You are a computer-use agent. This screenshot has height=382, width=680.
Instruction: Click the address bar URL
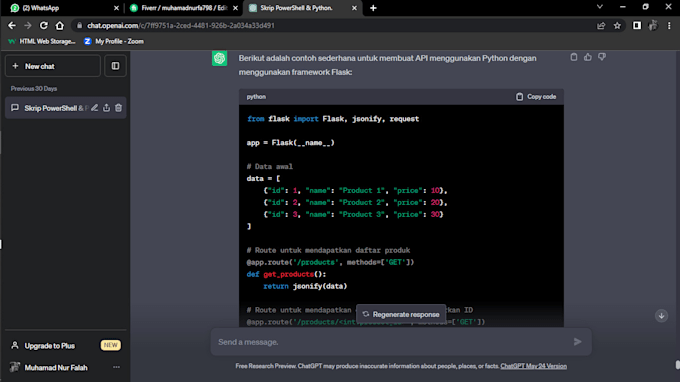pyautogui.click(x=181, y=26)
